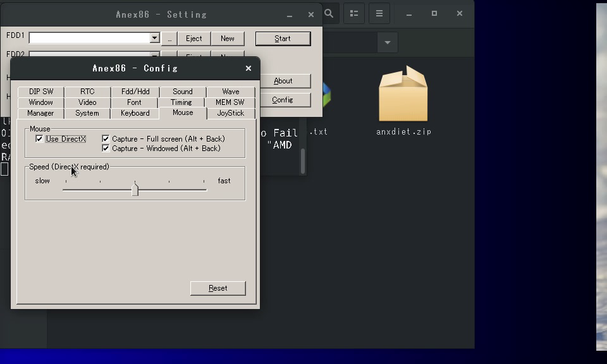Create a New FDD1 image
Viewport: 607px width, 364px height.
point(228,39)
